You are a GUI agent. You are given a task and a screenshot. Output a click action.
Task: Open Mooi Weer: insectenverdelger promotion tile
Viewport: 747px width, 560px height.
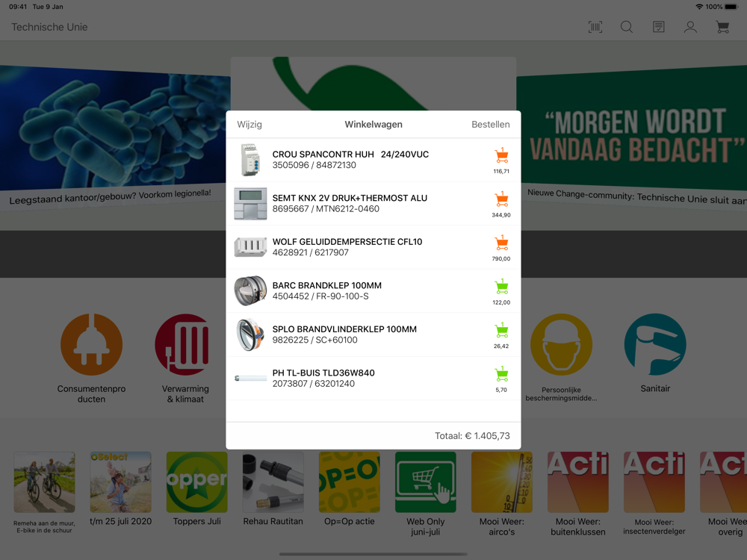(654, 482)
